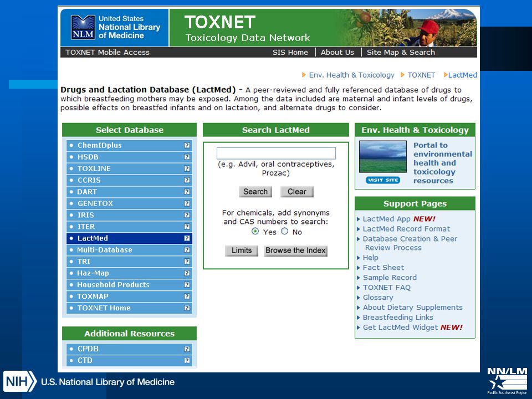The height and width of the screenshot is (399, 532).
Task: Open help icon for CTD
Action: pyautogui.click(x=187, y=360)
